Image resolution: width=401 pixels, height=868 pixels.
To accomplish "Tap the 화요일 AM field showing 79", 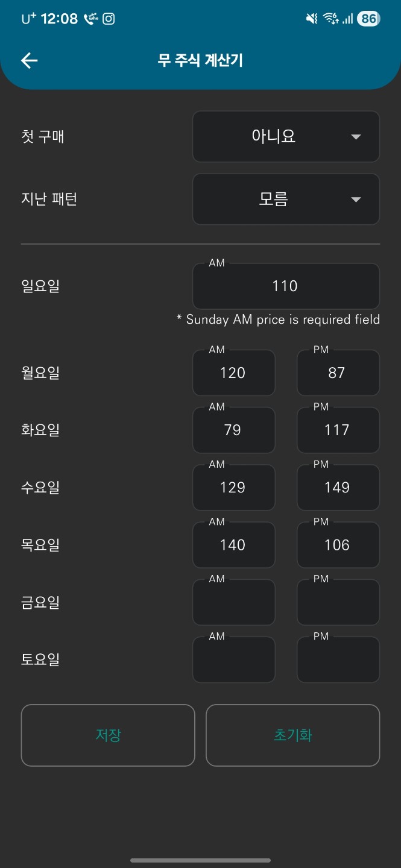I will click(x=233, y=430).
